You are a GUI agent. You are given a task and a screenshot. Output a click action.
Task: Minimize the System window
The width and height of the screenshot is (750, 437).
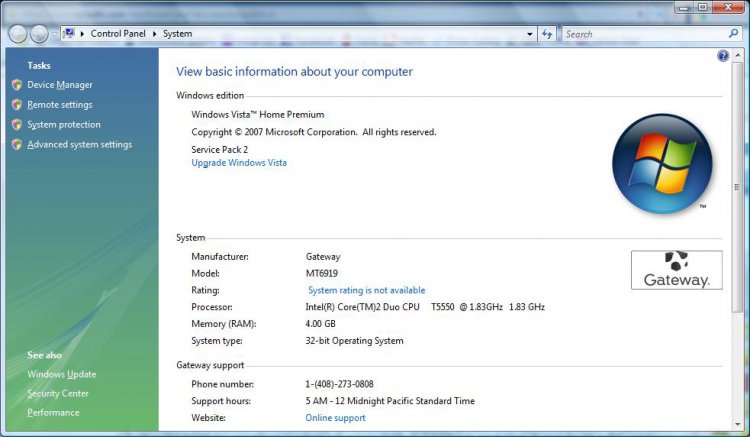(683, 7)
